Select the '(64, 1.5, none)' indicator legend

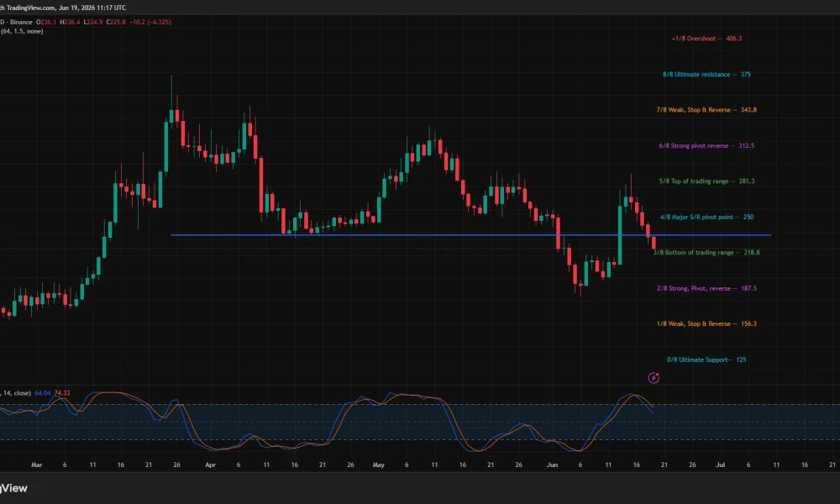pyautogui.click(x=22, y=31)
